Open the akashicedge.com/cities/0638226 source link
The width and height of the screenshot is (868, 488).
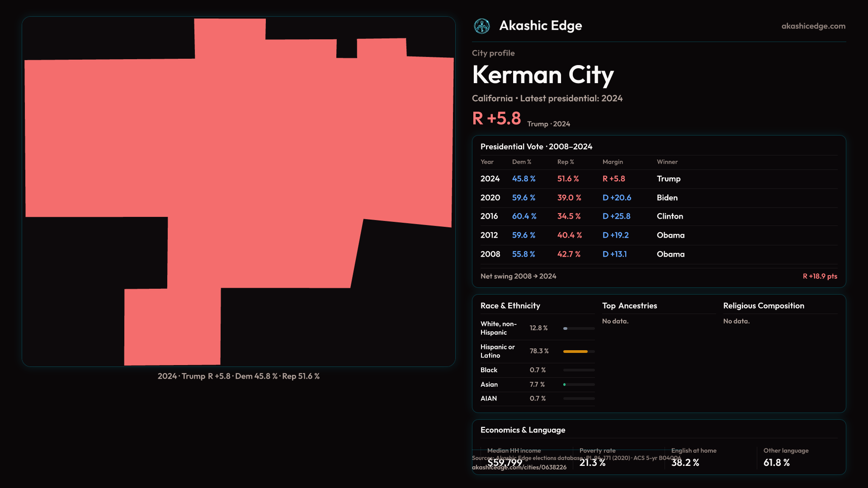point(519,468)
